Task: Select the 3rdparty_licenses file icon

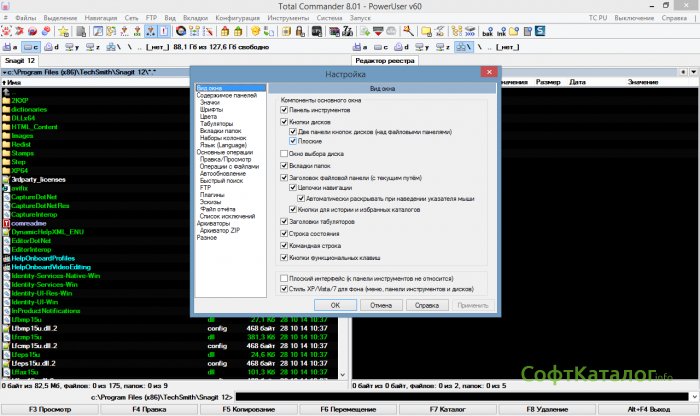Action: [6, 178]
